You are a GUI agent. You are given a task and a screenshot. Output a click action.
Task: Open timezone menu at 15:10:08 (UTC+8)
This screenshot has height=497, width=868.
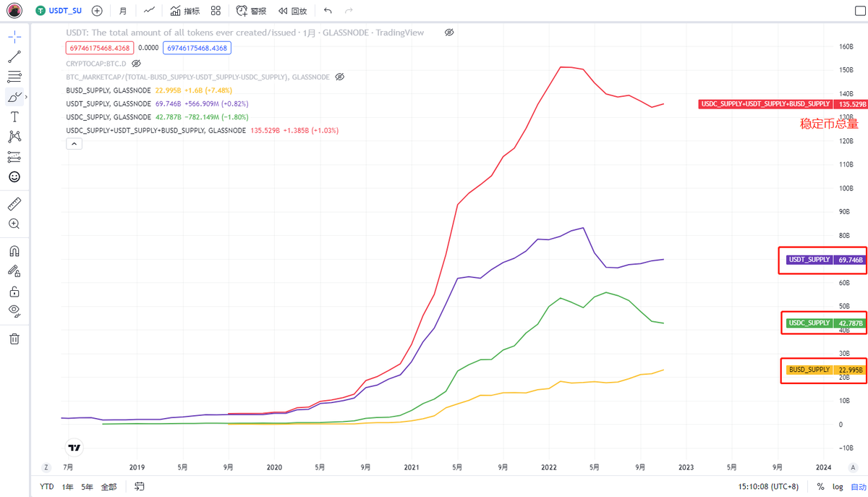click(769, 487)
